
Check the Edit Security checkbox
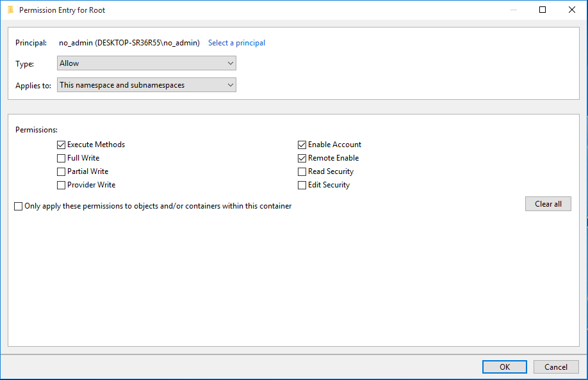pyautogui.click(x=302, y=186)
